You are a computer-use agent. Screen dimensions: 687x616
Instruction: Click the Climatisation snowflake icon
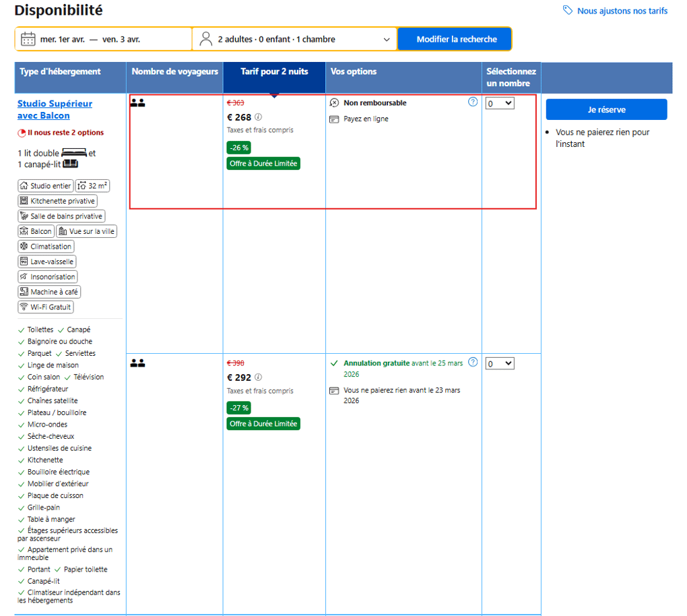point(24,247)
